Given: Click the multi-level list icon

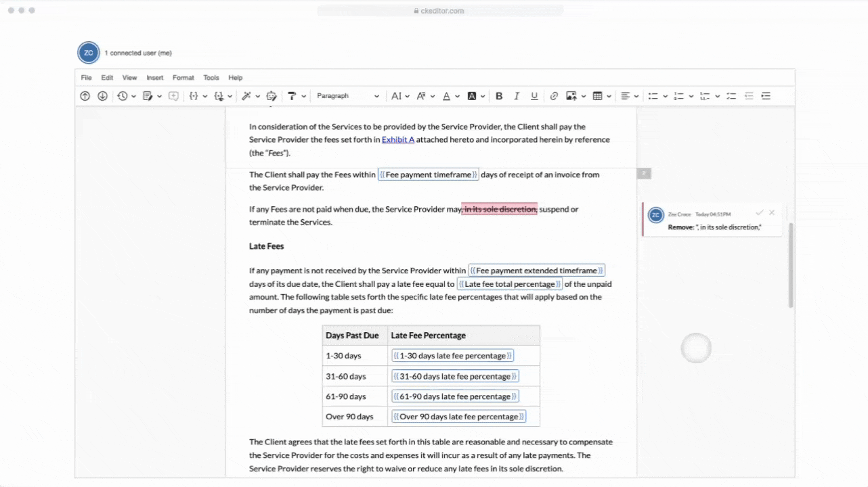Looking at the screenshot, I should [x=705, y=96].
